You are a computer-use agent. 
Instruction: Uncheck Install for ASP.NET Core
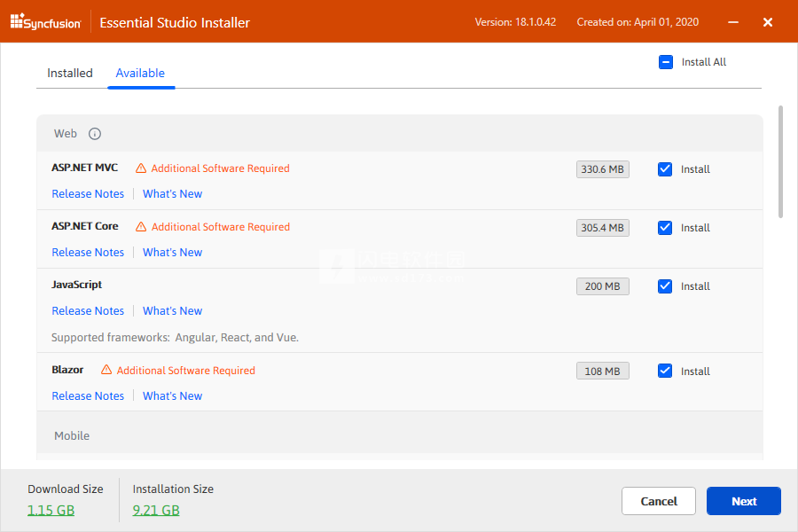[x=665, y=228]
